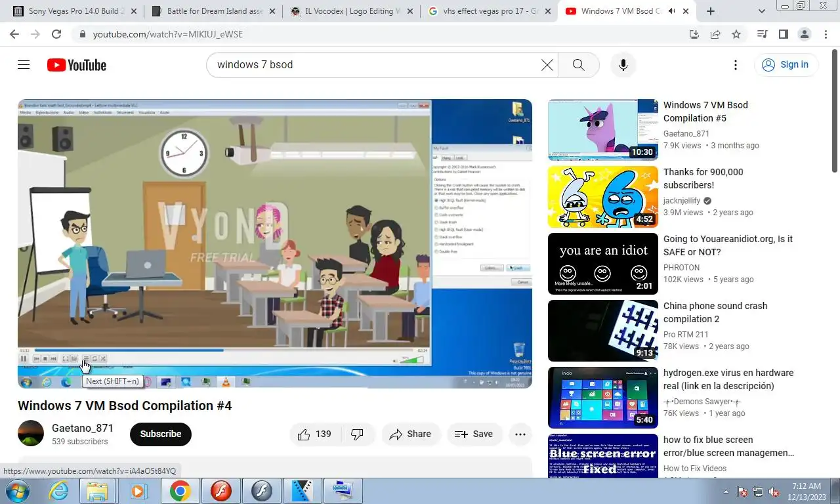The width and height of the screenshot is (840, 504).
Task: Select Google Chrome in taskbar
Action: pos(180,491)
